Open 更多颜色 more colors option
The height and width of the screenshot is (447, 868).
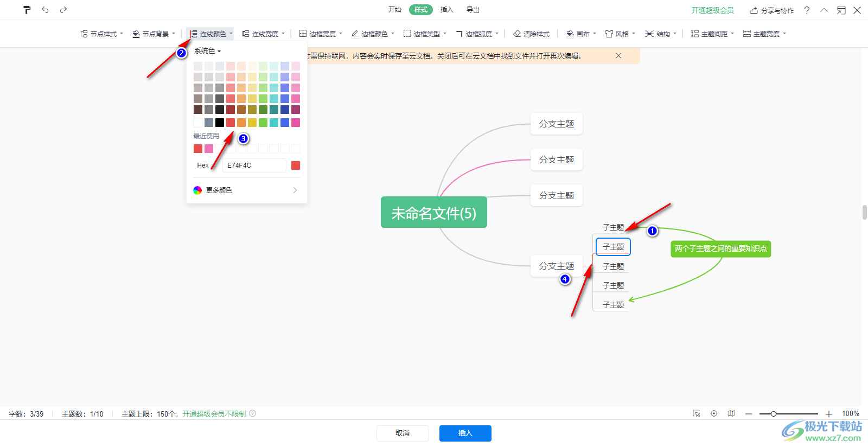(x=246, y=190)
